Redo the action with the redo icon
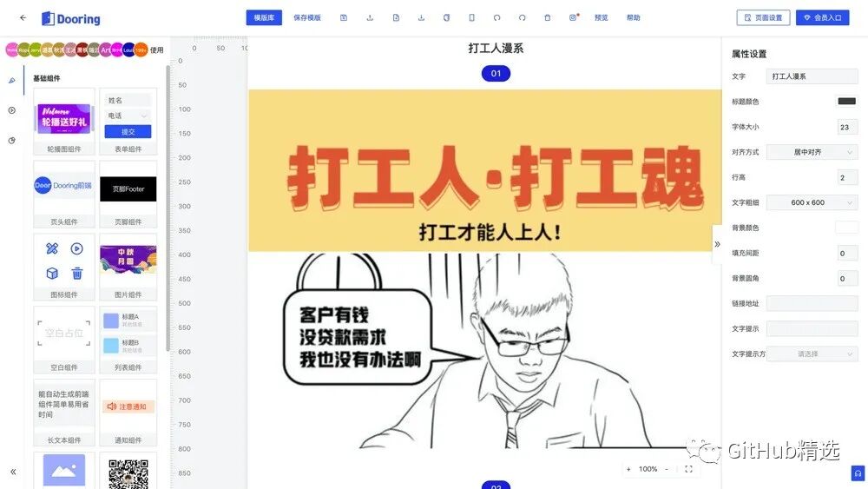Screen dimensions: 868x489 pyautogui.click(x=522, y=17)
